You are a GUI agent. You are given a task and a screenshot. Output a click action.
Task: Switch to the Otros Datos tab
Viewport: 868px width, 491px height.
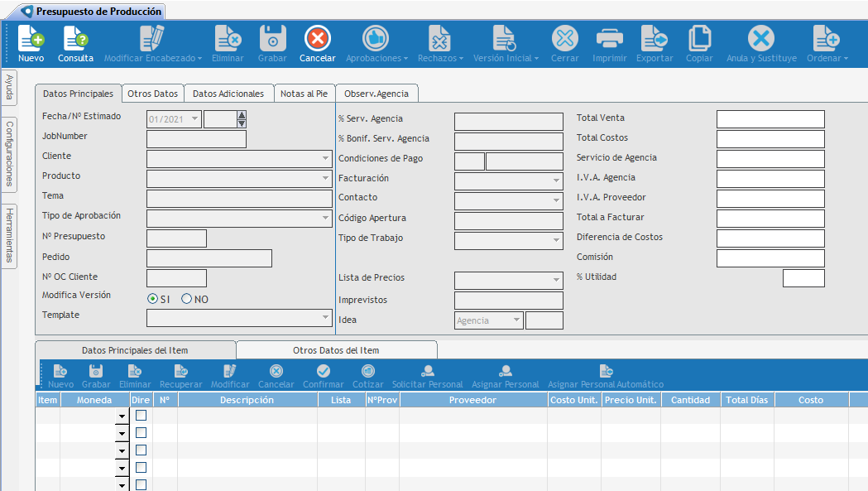click(x=152, y=94)
